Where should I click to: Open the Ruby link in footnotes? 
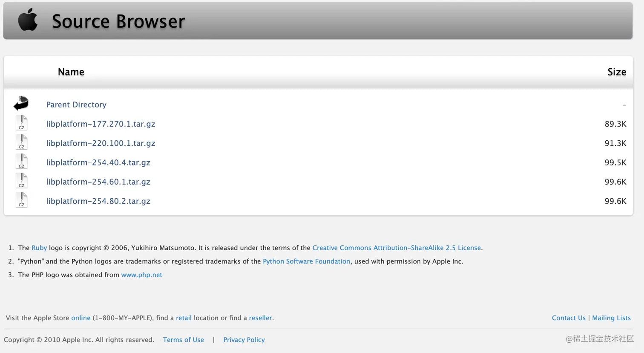coord(39,248)
